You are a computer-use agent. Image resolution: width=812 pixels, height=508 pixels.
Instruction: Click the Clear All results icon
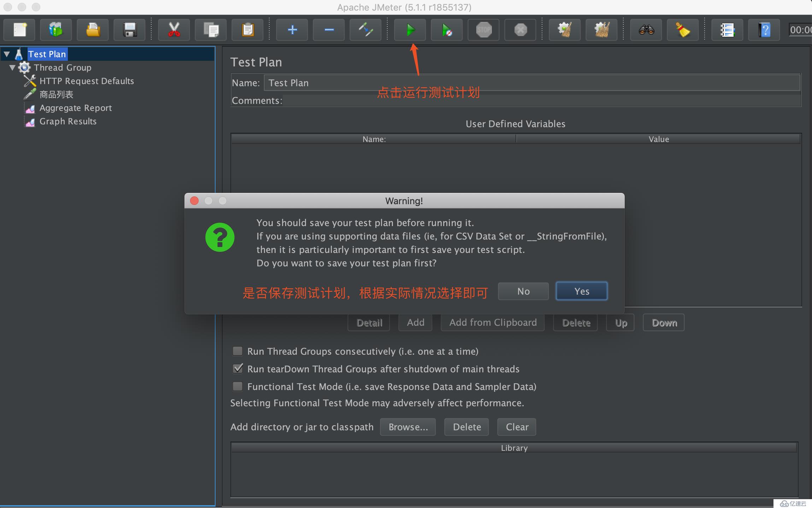coord(602,30)
